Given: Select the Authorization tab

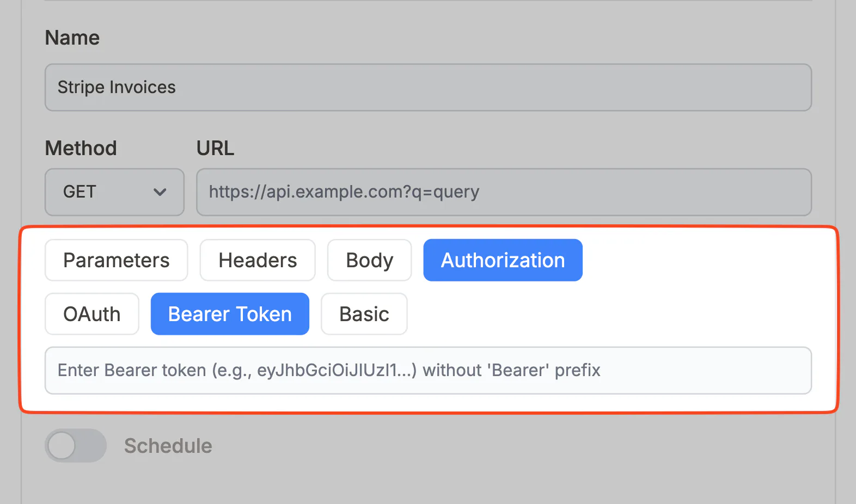Looking at the screenshot, I should (x=503, y=260).
